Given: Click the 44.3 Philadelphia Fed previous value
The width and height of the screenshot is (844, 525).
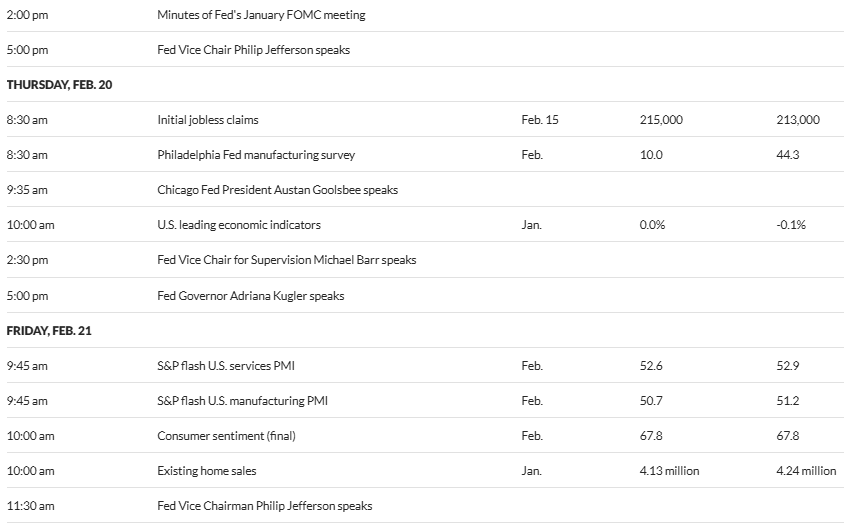Looking at the screenshot, I should point(787,155).
